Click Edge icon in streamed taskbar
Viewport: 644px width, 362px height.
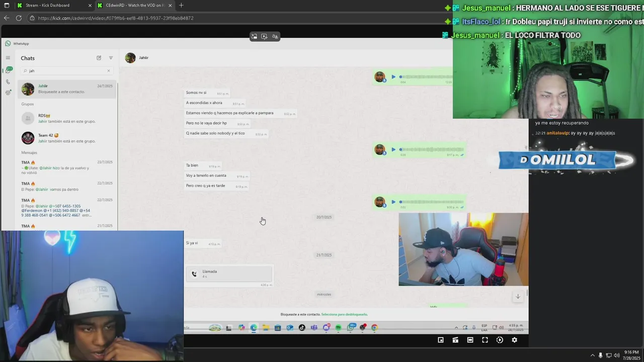coord(254,327)
